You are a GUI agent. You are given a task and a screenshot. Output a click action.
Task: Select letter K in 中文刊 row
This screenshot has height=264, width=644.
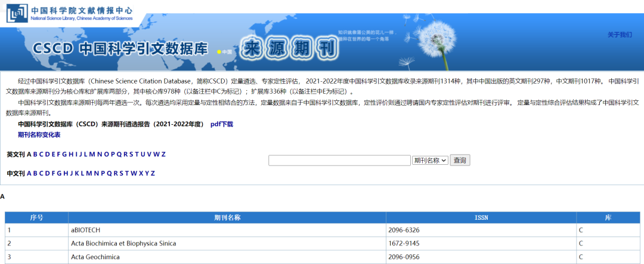[x=77, y=173]
